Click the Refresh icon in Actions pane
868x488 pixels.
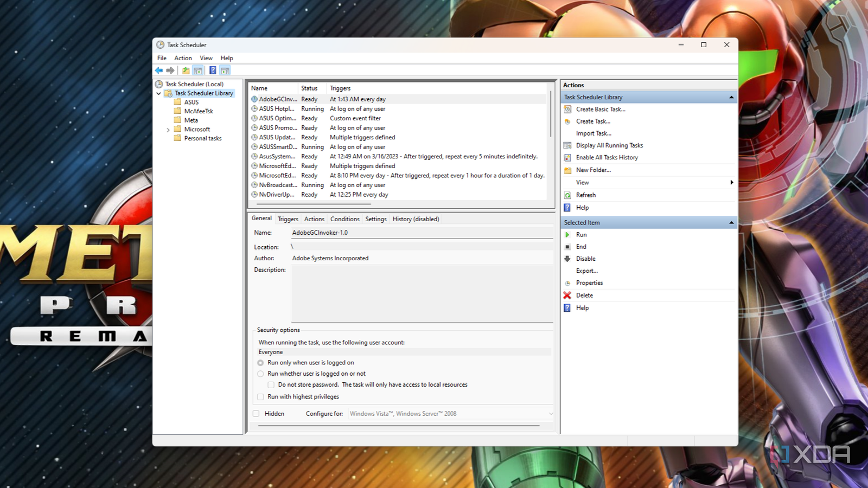[x=567, y=195]
